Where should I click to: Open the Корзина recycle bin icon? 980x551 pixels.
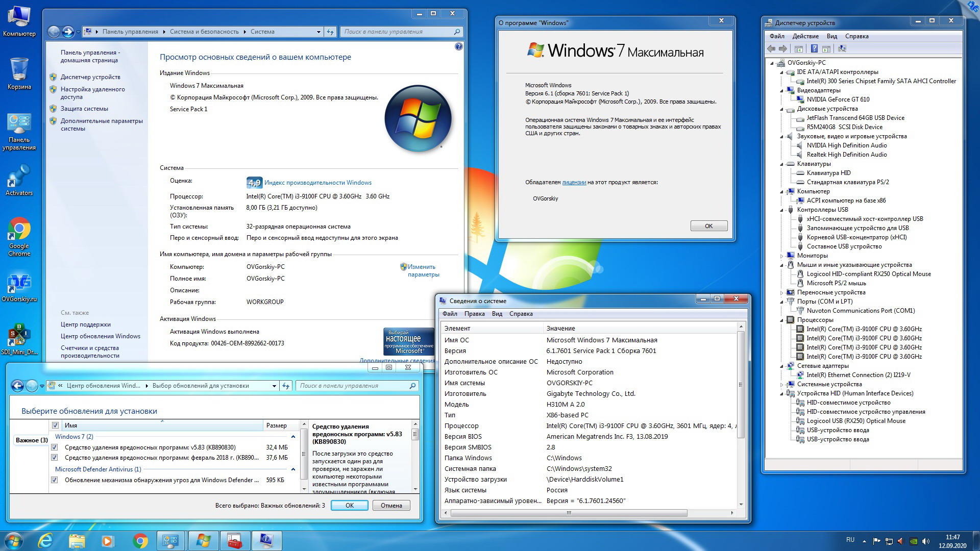[x=19, y=73]
